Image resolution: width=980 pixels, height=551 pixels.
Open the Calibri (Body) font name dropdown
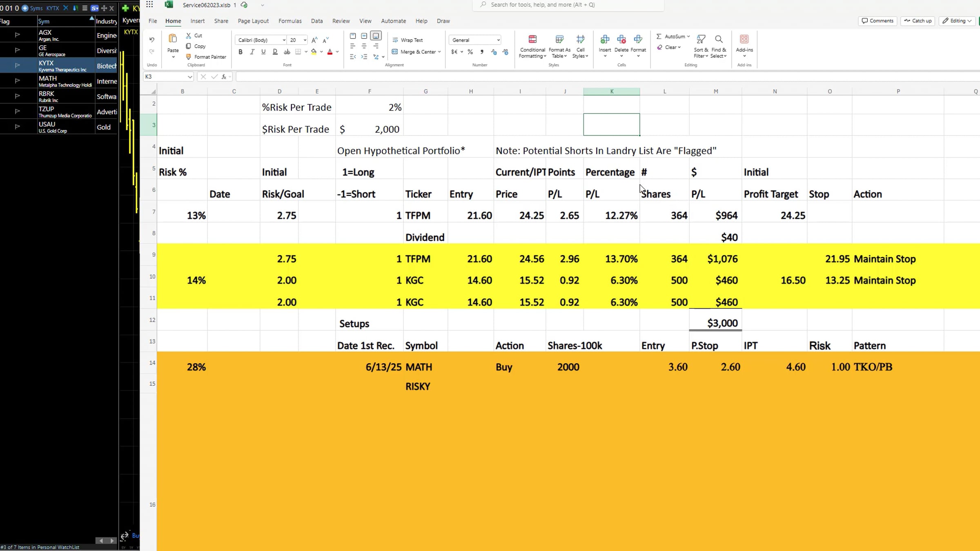click(284, 40)
